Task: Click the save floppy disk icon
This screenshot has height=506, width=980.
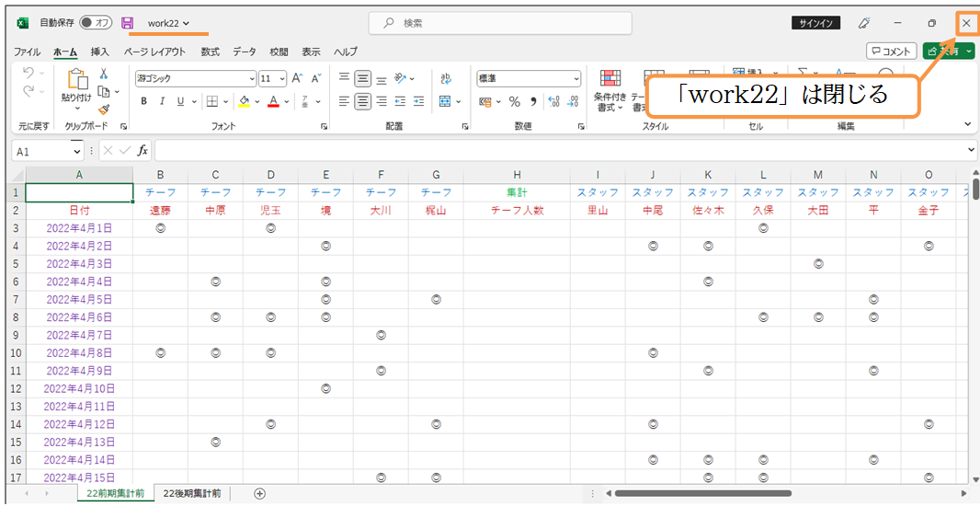Action: [127, 22]
